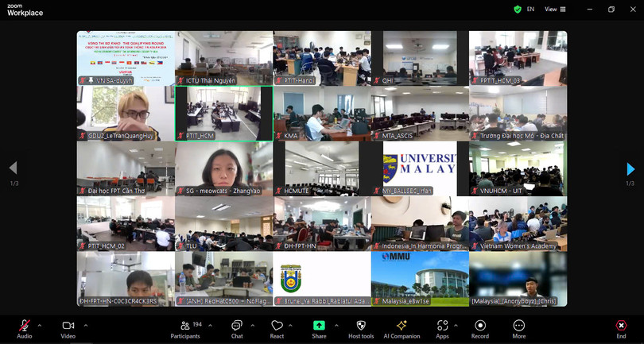Go to previous page of participants
This screenshot has width=644, height=344.
pyautogui.click(x=13, y=168)
